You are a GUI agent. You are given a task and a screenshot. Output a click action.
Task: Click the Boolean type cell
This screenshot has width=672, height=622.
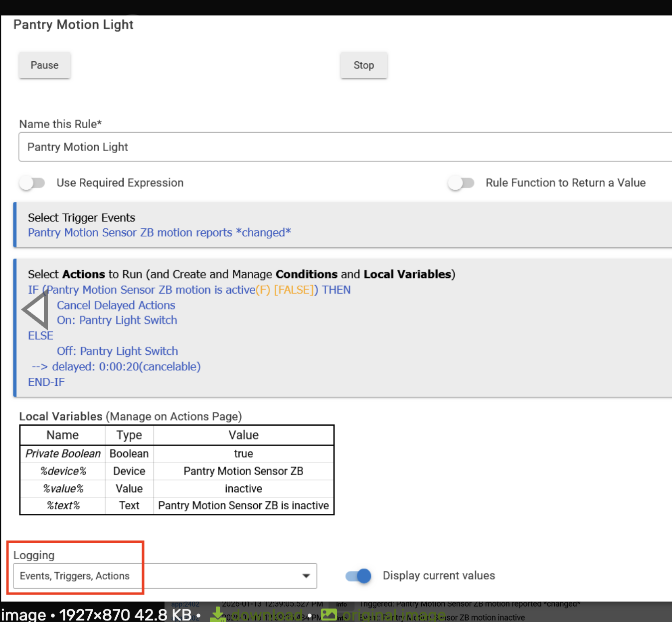tap(129, 454)
